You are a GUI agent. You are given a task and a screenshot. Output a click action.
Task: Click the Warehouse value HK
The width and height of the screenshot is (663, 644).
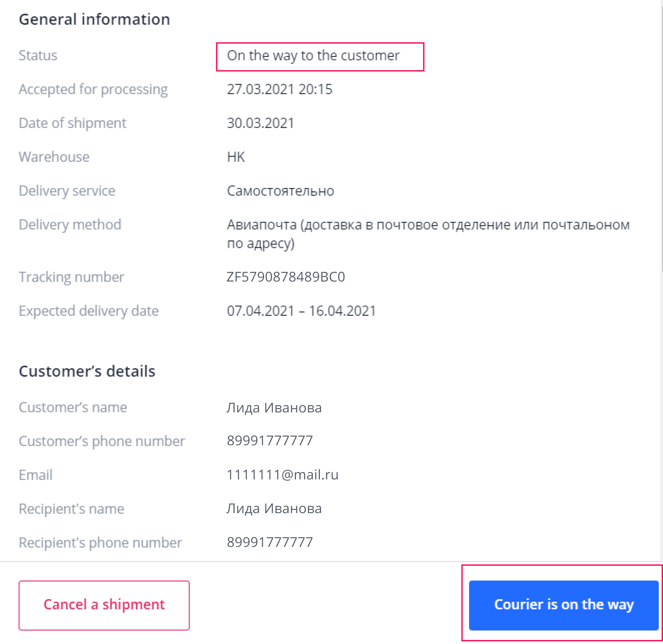[236, 157]
